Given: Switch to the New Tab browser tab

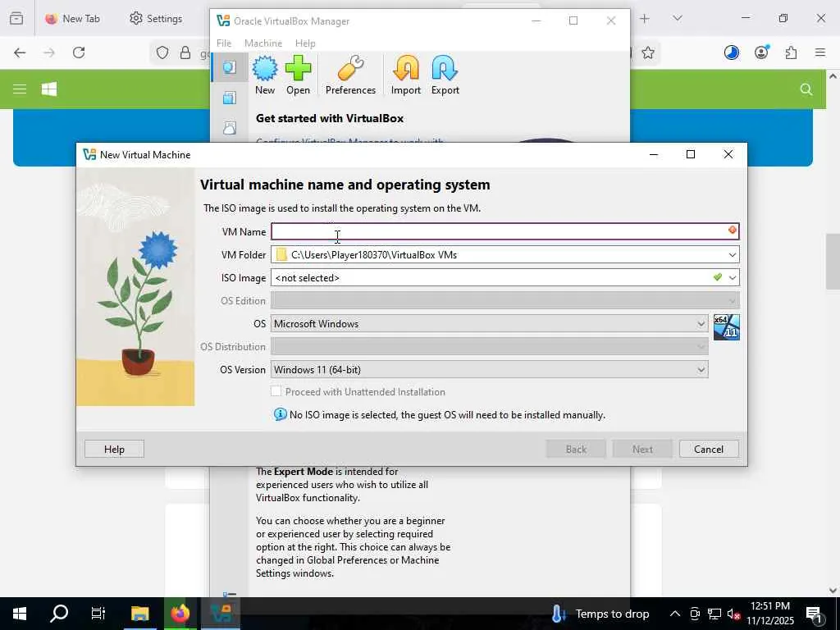Looking at the screenshot, I should point(73,19).
